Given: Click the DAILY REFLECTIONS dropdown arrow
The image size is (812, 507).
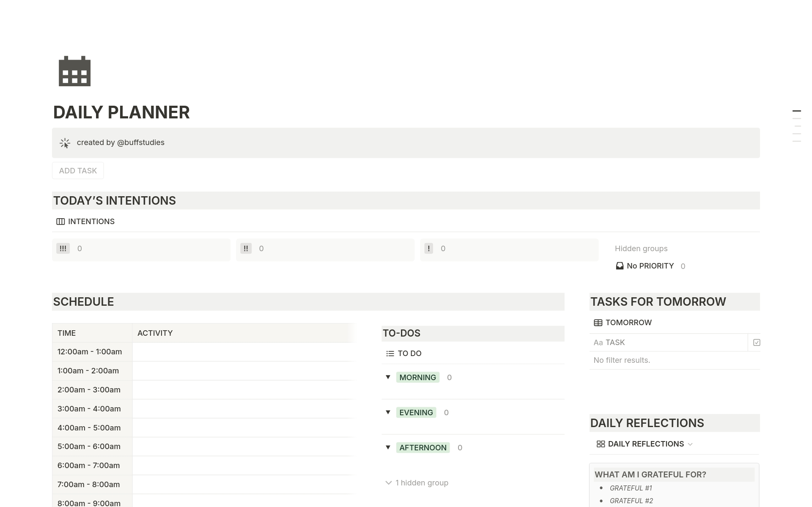Looking at the screenshot, I should (691, 444).
